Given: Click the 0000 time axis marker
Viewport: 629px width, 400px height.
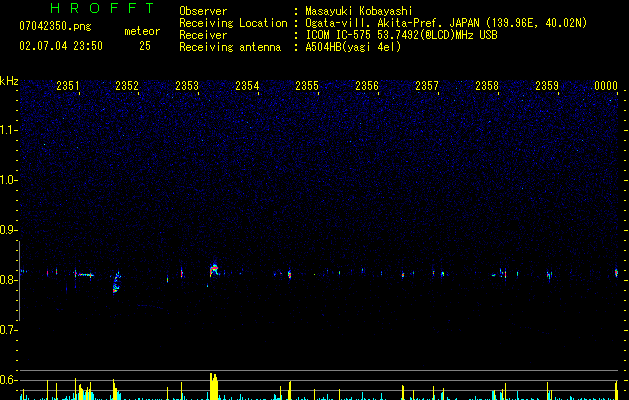Looking at the screenshot, I should (606, 85).
